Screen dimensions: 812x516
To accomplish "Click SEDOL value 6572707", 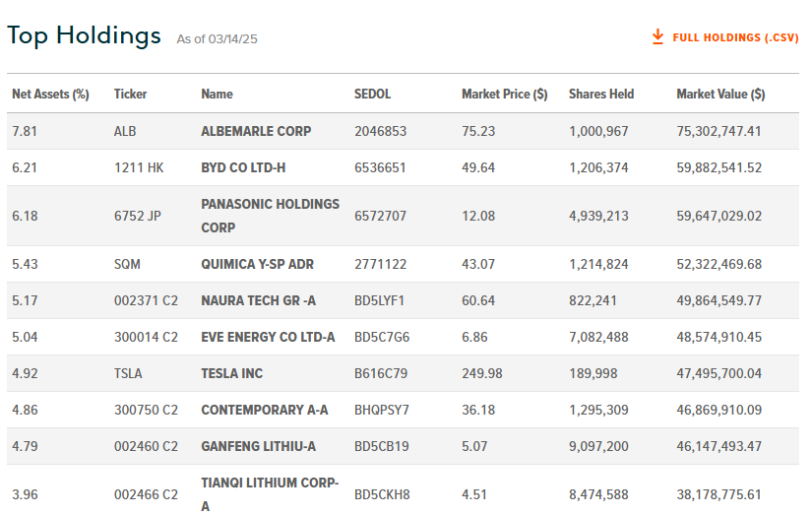I will coord(380,216).
